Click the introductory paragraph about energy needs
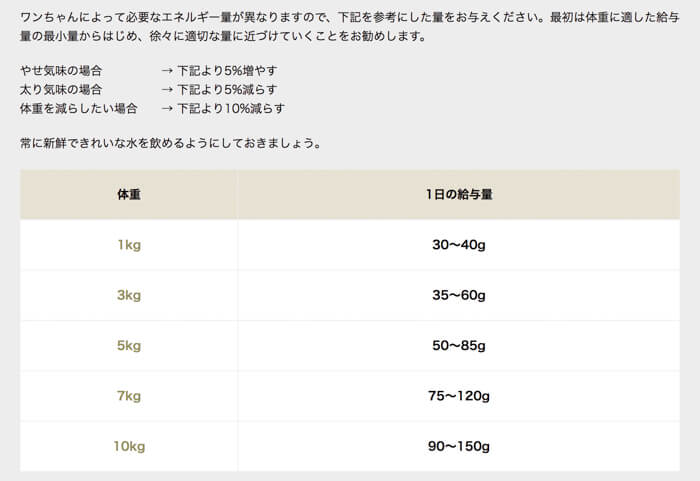Image resolution: width=700 pixels, height=481 pixels. tap(350, 27)
